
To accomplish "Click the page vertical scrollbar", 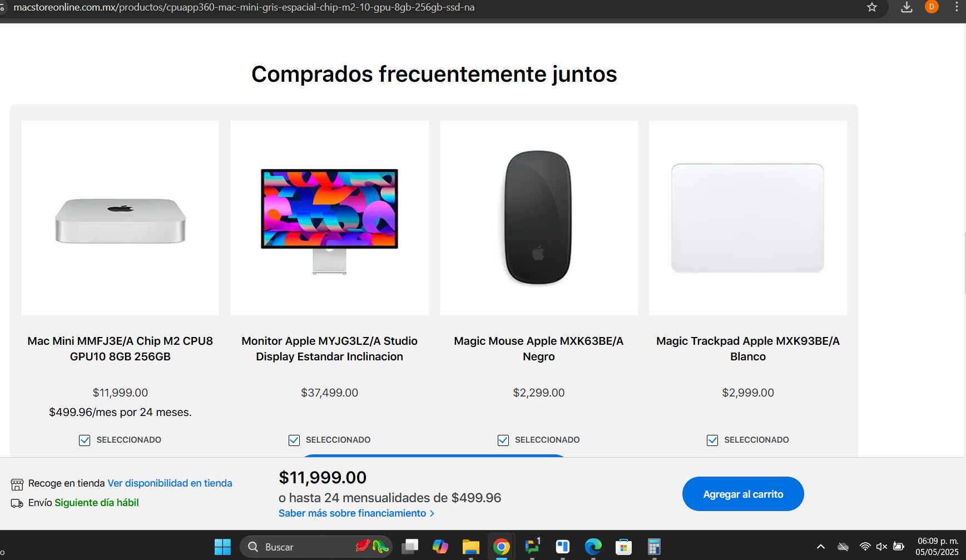I will coord(964,263).
